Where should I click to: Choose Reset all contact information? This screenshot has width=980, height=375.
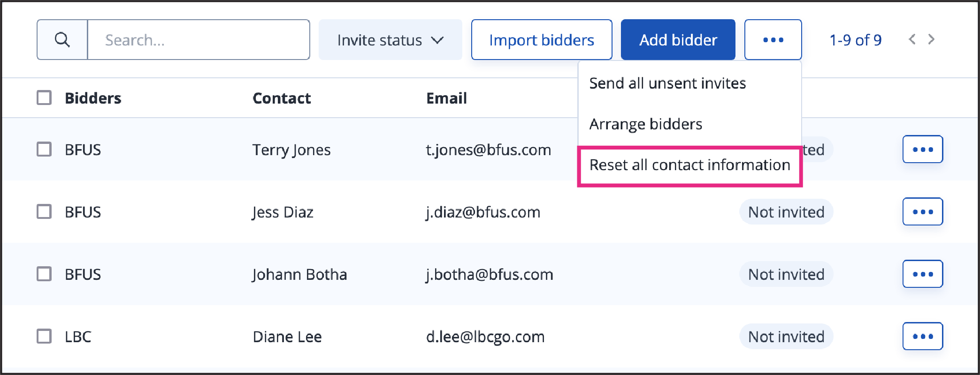point(689,165)
